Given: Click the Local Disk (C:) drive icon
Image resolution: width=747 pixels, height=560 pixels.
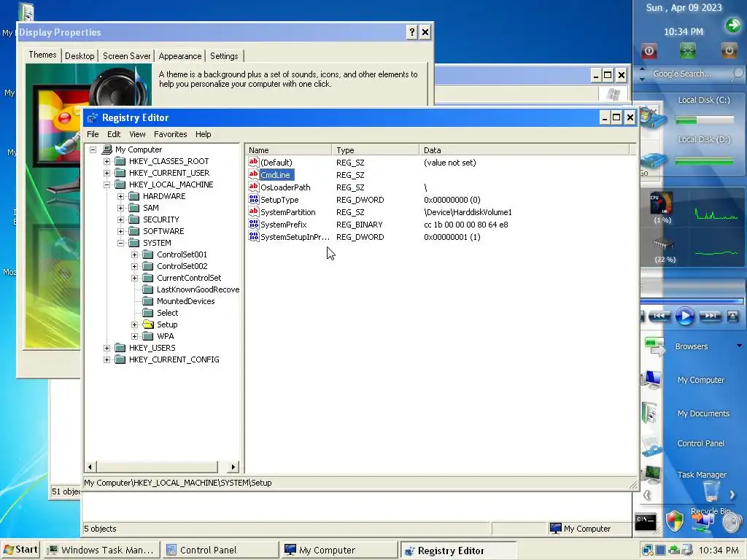Looking at the screenshot, I should click(x=652, y=117).
